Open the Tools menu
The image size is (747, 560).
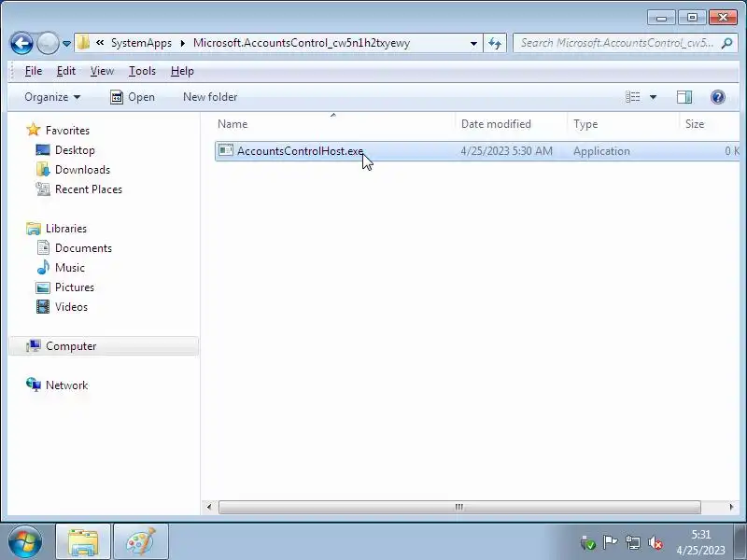(142, 71)
